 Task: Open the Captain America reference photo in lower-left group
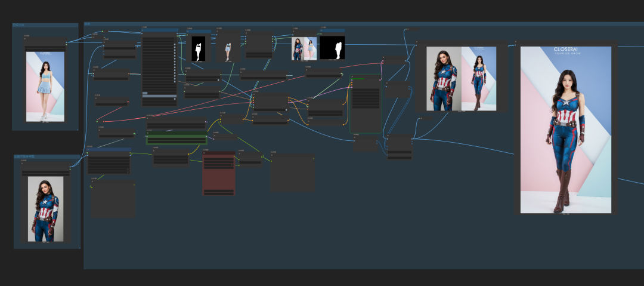pyautogui.click(x=45, y=208)
